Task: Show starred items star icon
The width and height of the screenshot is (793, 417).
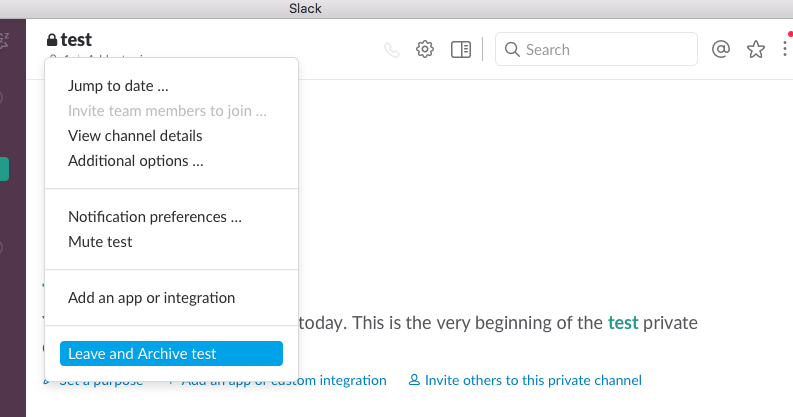Action: coord(756,49)
